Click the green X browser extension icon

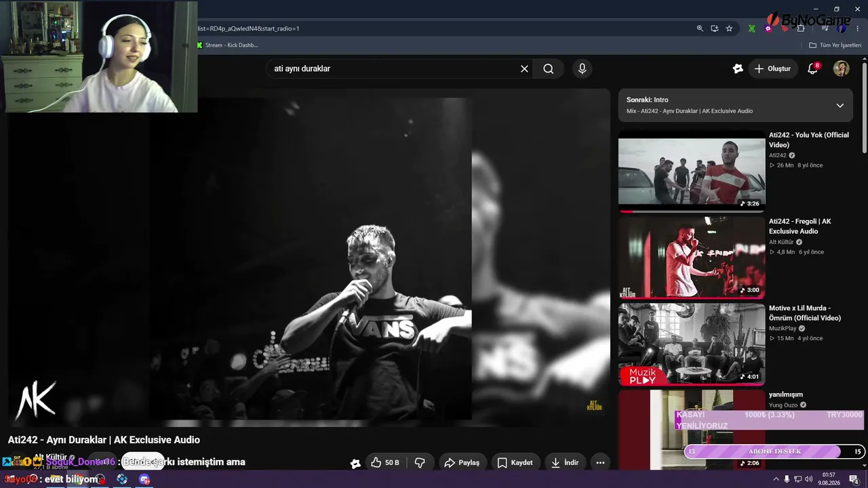click(752, 28)
